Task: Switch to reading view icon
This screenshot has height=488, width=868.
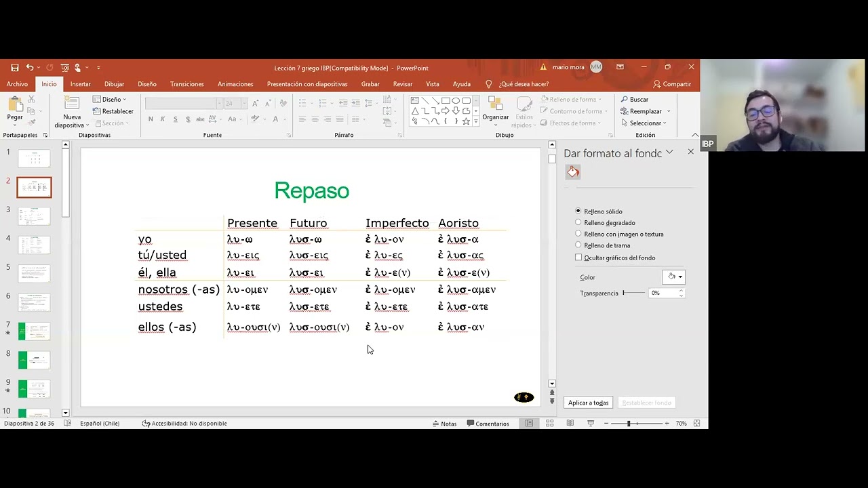Action: click(570, 424)
